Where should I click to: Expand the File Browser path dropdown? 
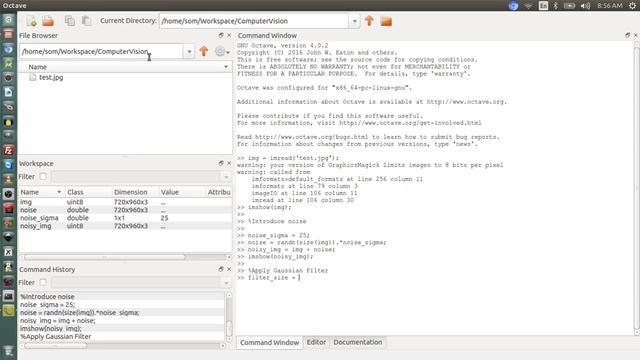[x=189, y=51]
